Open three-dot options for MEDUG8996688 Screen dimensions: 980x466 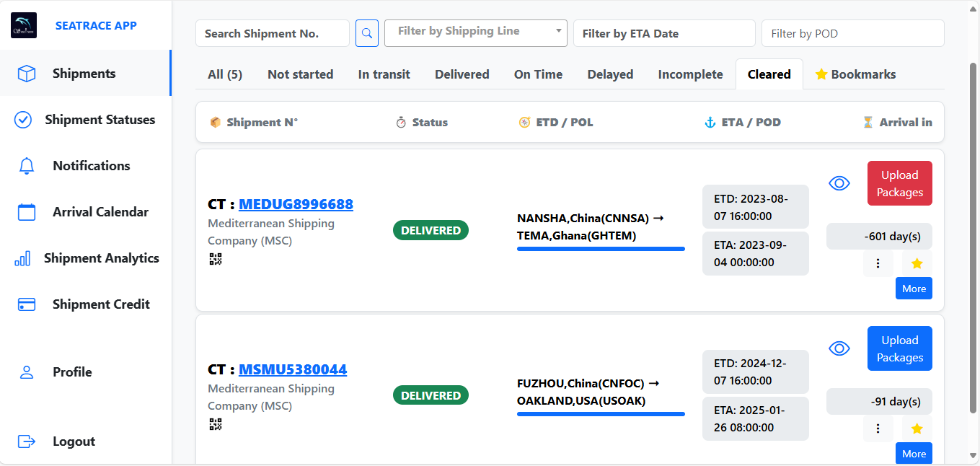tap(878, 263)
